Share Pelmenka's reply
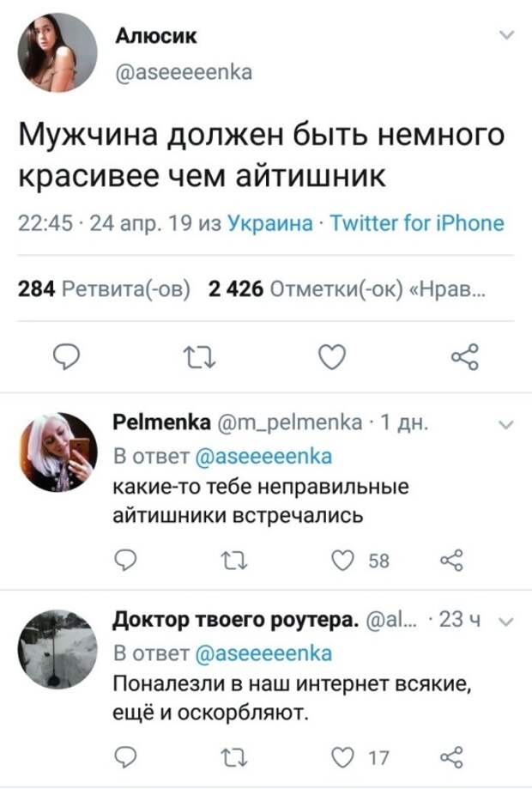 tap(450, 561)
